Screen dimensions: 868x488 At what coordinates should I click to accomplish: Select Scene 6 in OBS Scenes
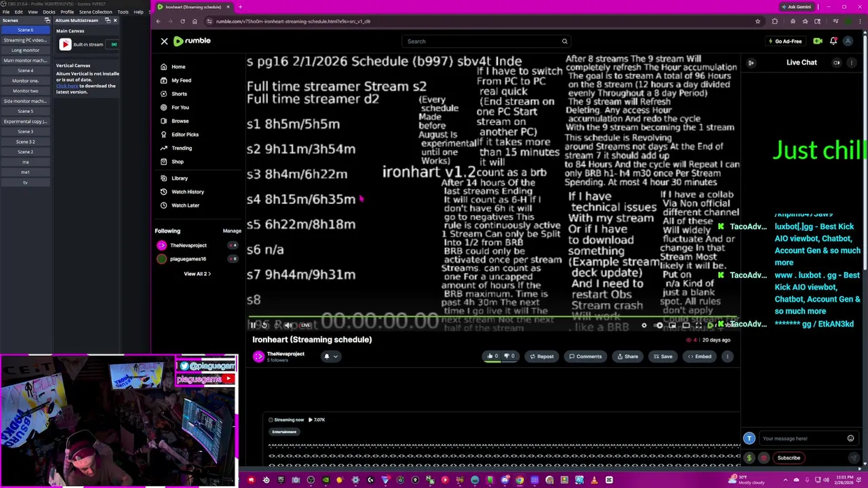pyautogui.click(x=25, y=30)
